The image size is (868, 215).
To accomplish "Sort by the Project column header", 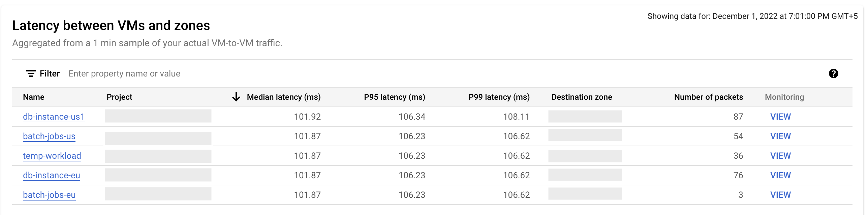I will point(119,97).
